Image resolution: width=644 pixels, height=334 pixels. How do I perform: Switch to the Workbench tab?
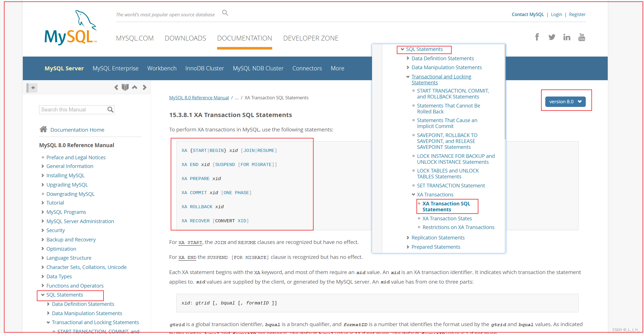162,68
